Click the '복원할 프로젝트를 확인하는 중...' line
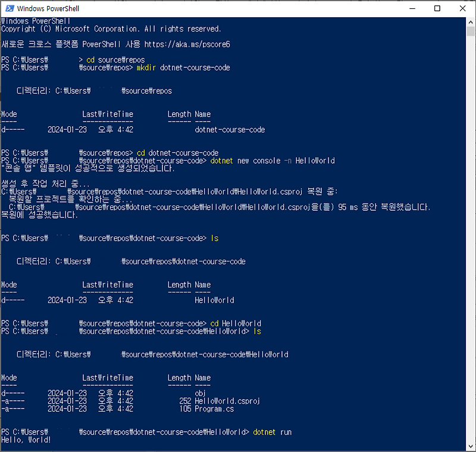The image size is (476, 452). click(x=70, y=199)
